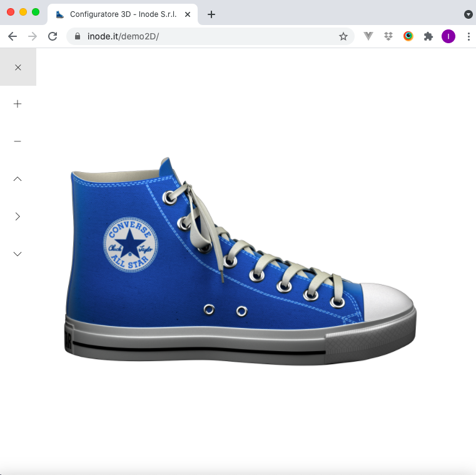Bookmark this page with the star
This screenshot has height=475, width=476.
coord(343,36)
